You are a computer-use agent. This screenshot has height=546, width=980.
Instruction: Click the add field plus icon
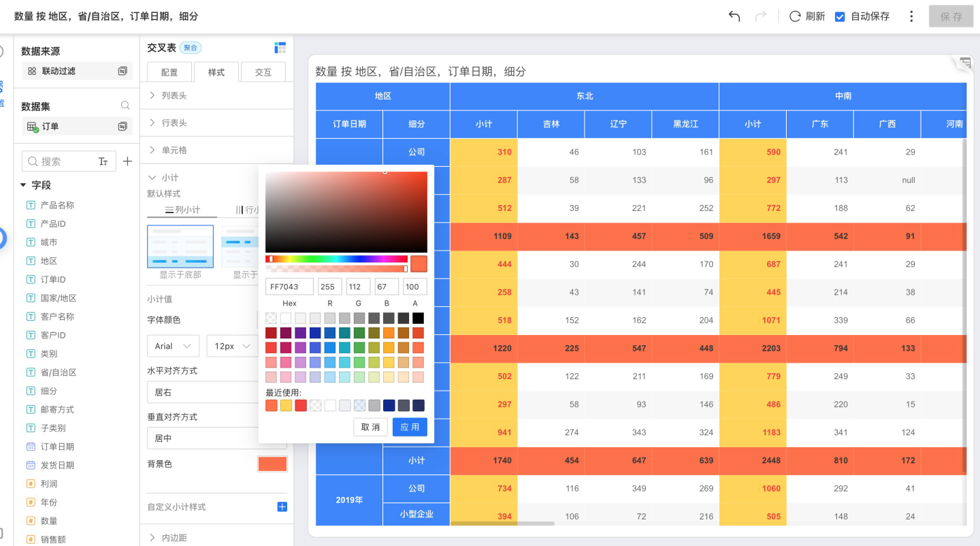click(x=127, y=161)
